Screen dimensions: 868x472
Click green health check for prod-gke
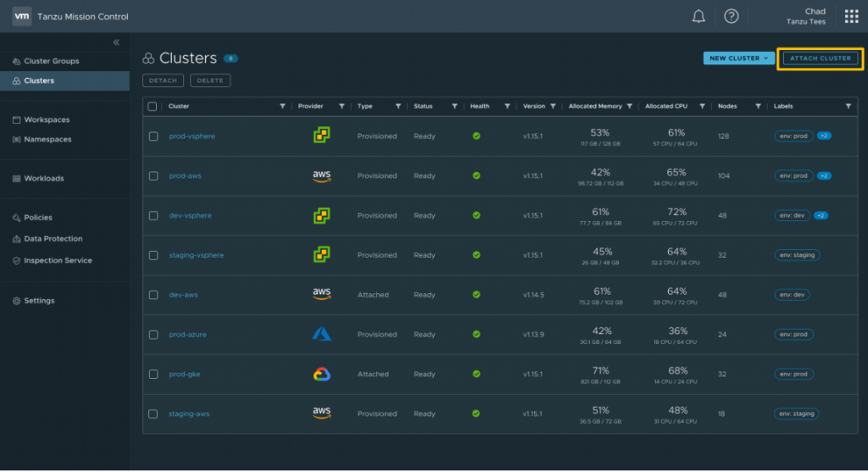(476, 374)
